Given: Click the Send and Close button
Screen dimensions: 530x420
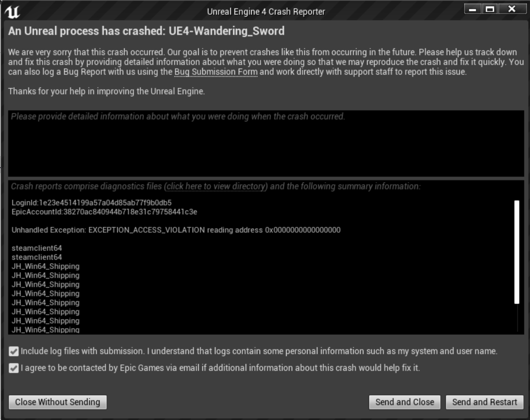Looking at the screenshot, I should click(x=404, y=402).
